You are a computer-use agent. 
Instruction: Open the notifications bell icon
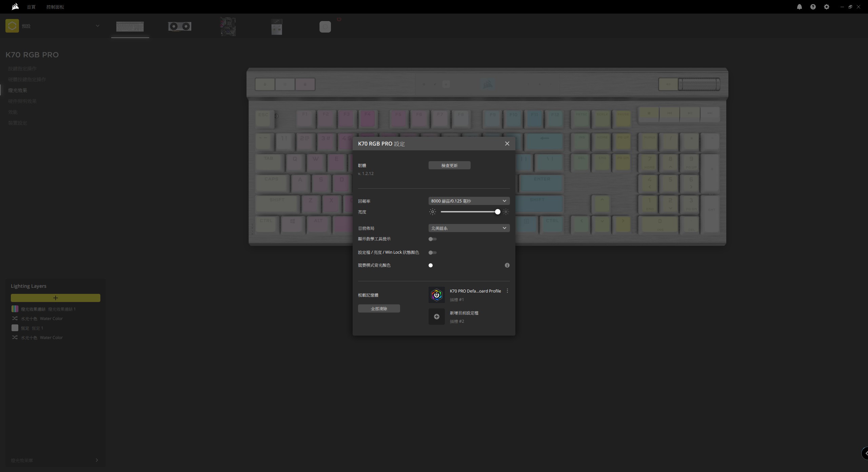(x=799, y=7)
